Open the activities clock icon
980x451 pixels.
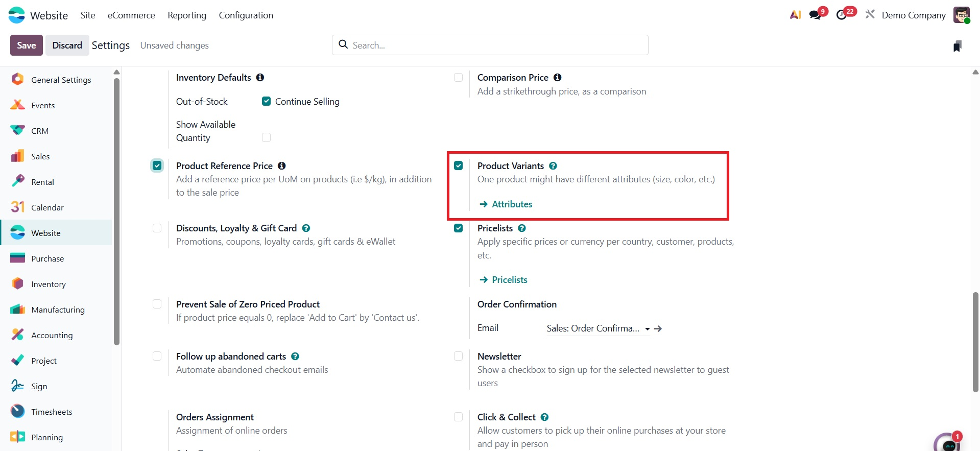click(x=842, y=15)
